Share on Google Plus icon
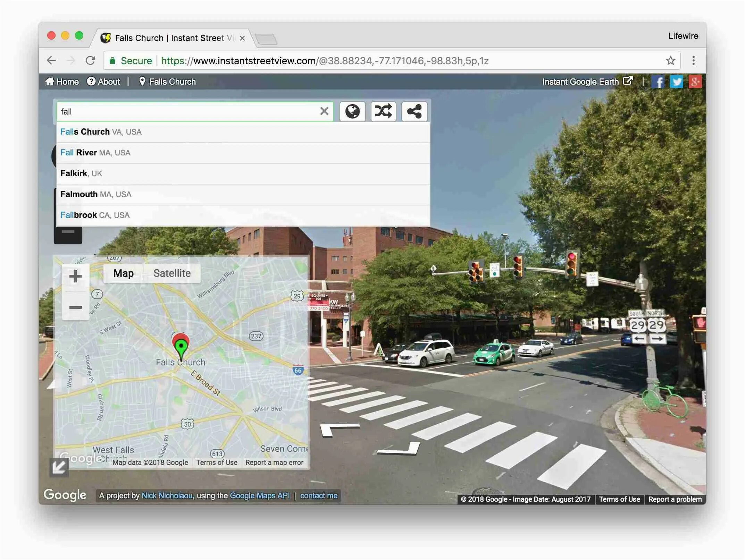 pos(695,82)
